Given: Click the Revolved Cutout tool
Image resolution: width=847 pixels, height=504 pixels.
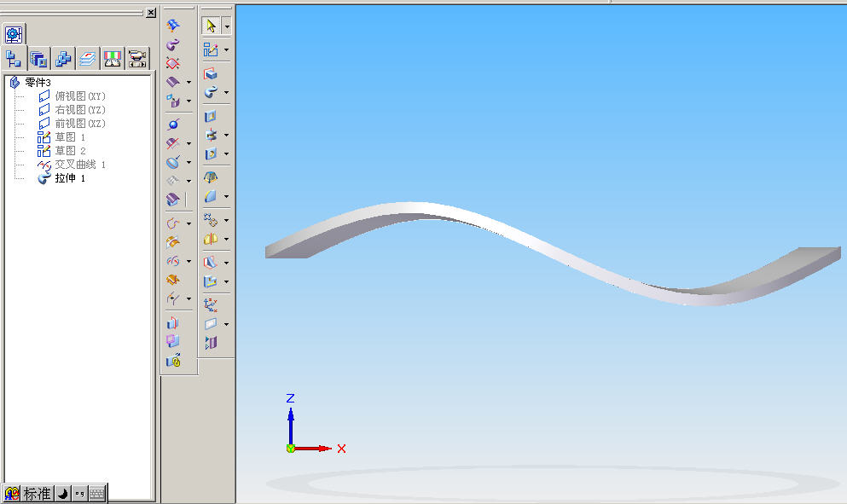Looking at the screenshot, I should [x=211, y=135].
